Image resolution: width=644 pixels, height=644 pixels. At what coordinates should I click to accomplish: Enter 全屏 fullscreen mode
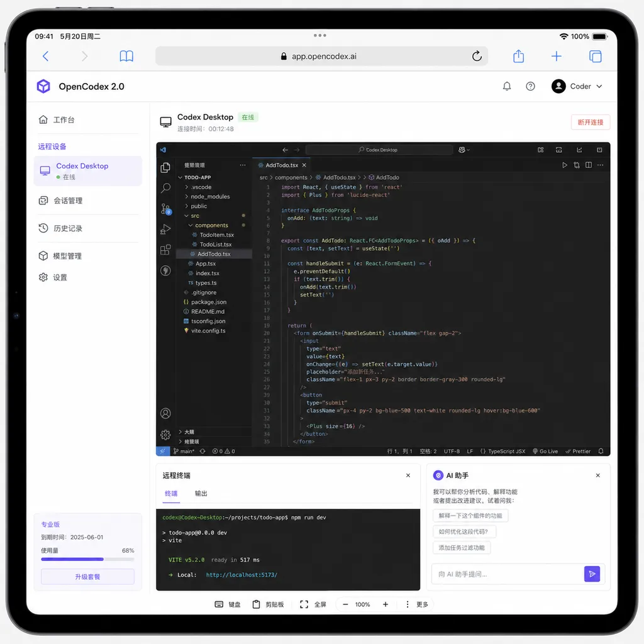[x=313, y=604]
